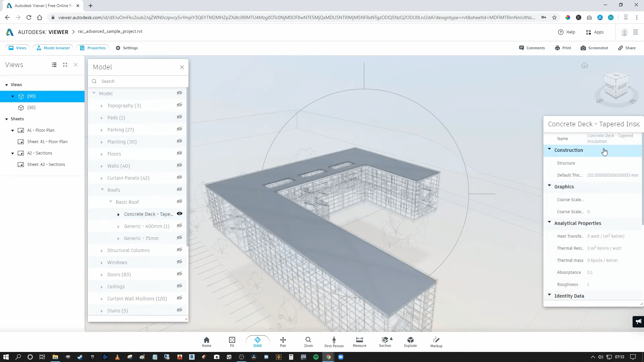Toggle visibility of Topography (3)
Image resolution: width=644 pixels, height=362 pixels.
tap(179, 105)
